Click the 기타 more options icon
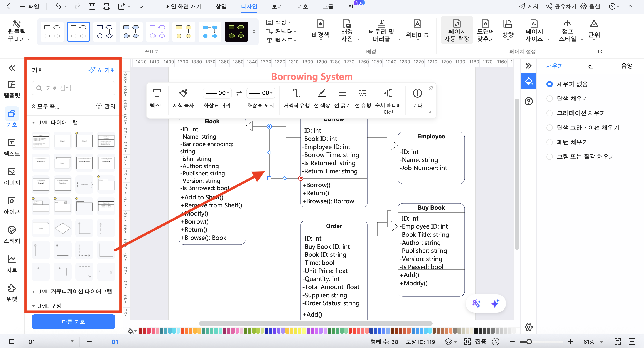The image size is (644, 348). (417, 93)
